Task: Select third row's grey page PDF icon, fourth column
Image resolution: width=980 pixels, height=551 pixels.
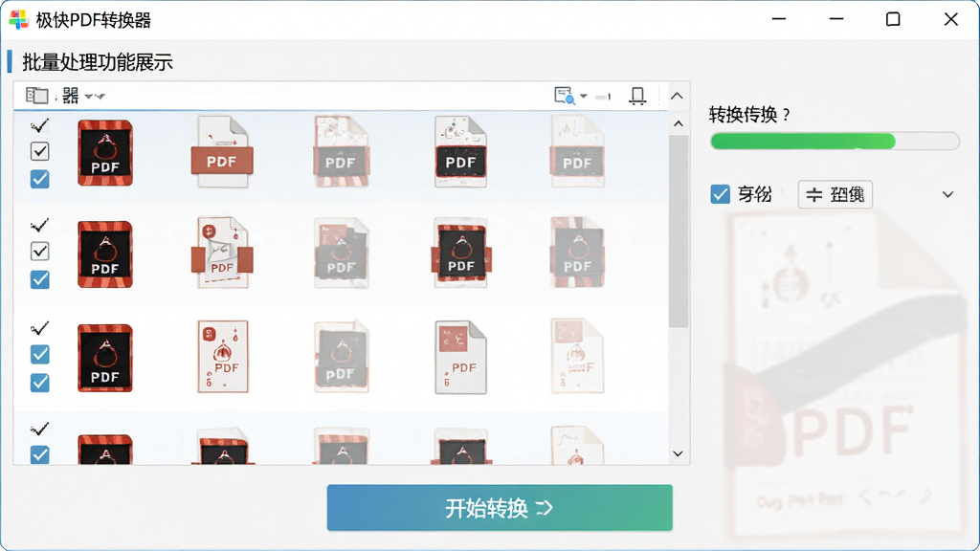Action: 460,358
